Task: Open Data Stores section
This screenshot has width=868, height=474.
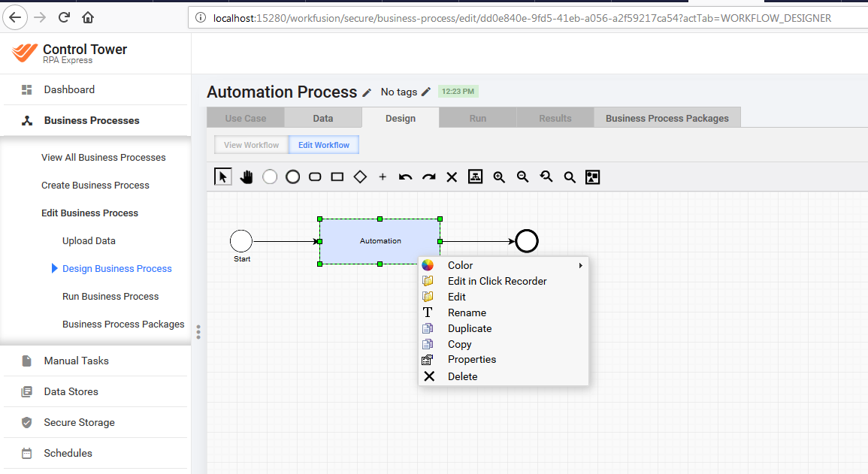Action: click(95, 391)
